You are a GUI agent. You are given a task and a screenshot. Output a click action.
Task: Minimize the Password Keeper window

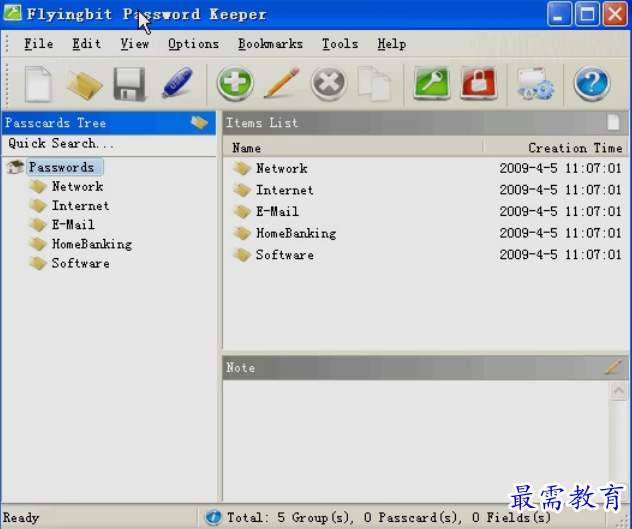click(x=558, y=14)
